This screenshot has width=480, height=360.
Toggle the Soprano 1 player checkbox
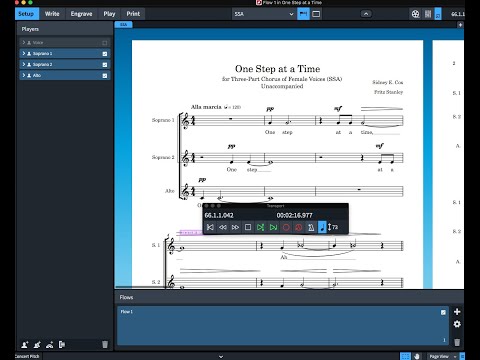click(x=105, y=54)
